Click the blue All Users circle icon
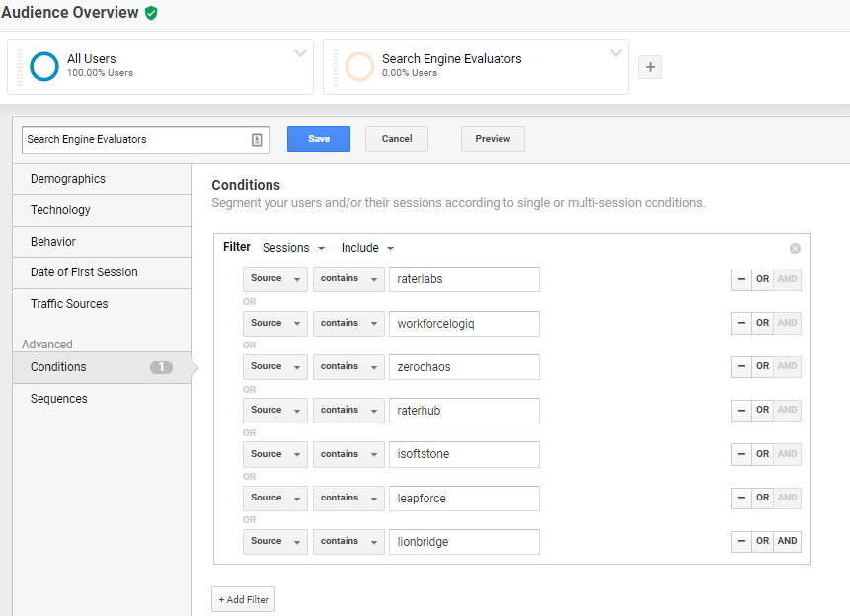 (44, 66)
